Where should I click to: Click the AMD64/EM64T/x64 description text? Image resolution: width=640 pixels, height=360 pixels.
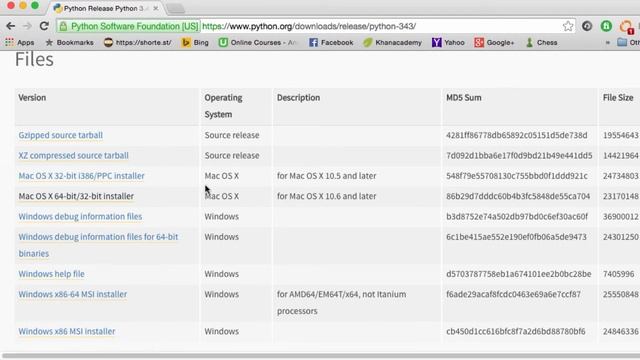tap(342, 302)
